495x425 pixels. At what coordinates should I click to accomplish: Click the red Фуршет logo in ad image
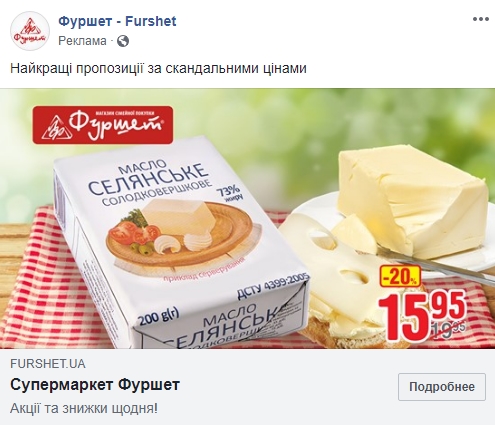coord(103,125)
